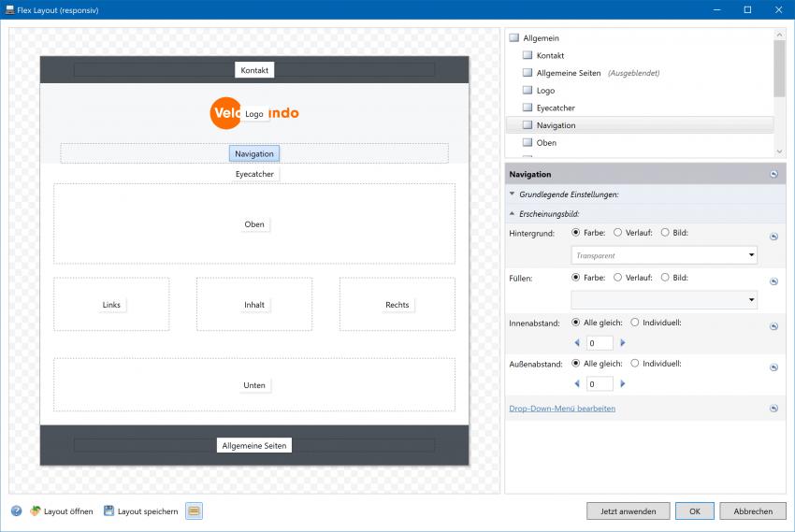795x532 pixels.
Task: Click reset icon next to Drop-Down-Menü bearbeiten
Action: pyautogui.click(x=773, y=409)
